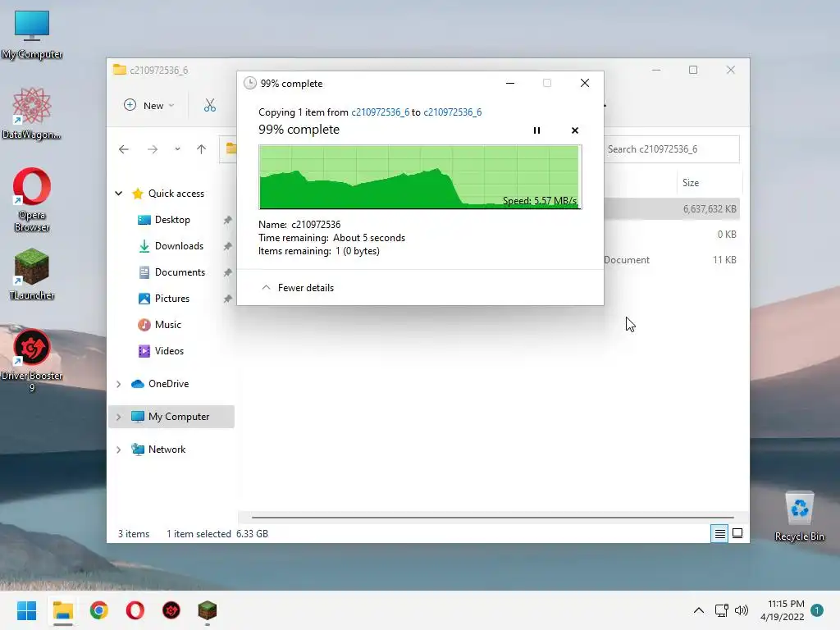Show hidden system tray icons
Screen dimensions: 840x630
pos(699,610)
